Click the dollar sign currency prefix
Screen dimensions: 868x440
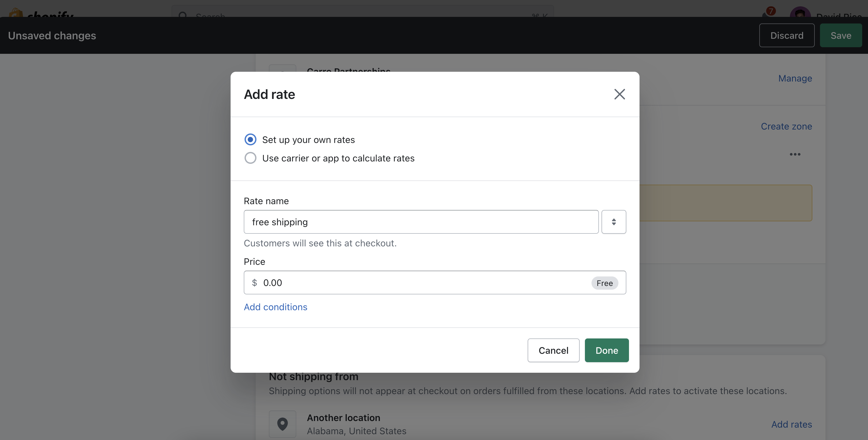pos(254,283)
